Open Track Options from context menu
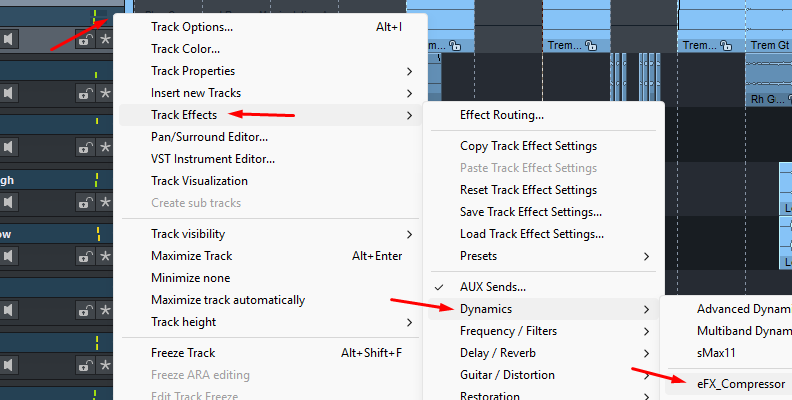Image resolution: width=792 pixels, height=400 pixels. click(x=192, y=27)
